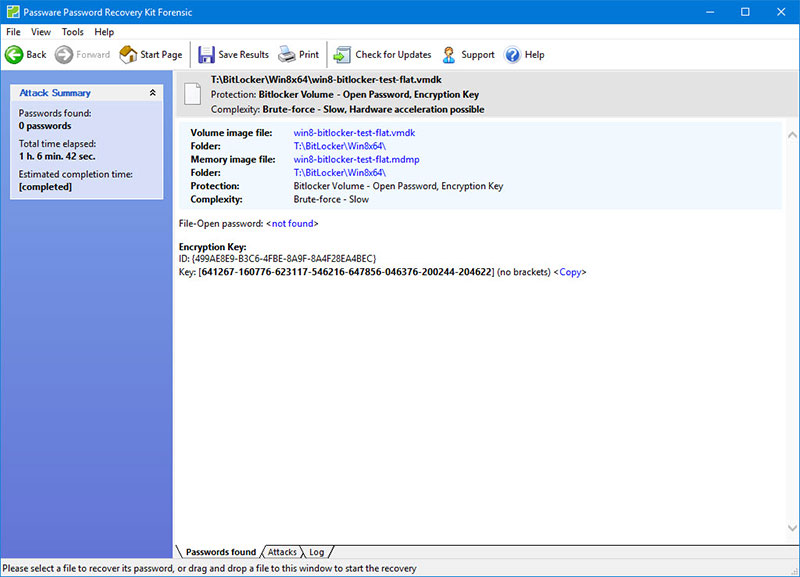
Task: Click the green Back arrow icon
Action: [x=14, y=55]
